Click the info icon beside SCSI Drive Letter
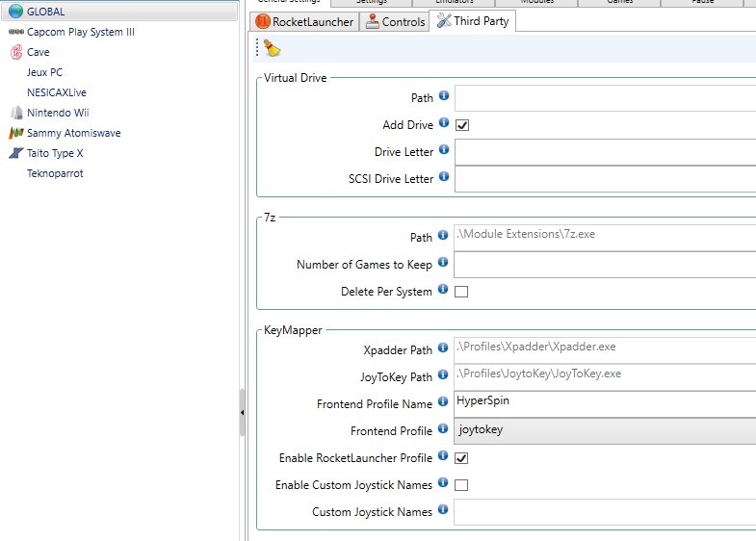 click(x=444, y=176)
